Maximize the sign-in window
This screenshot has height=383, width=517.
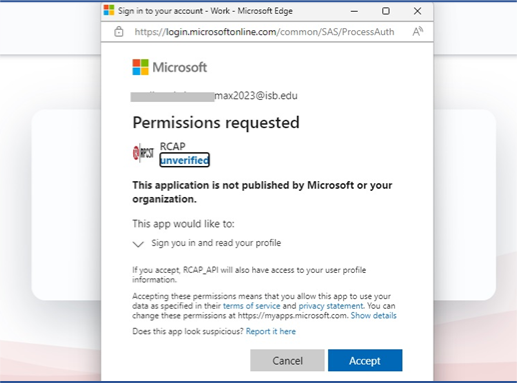click(386, 11)
